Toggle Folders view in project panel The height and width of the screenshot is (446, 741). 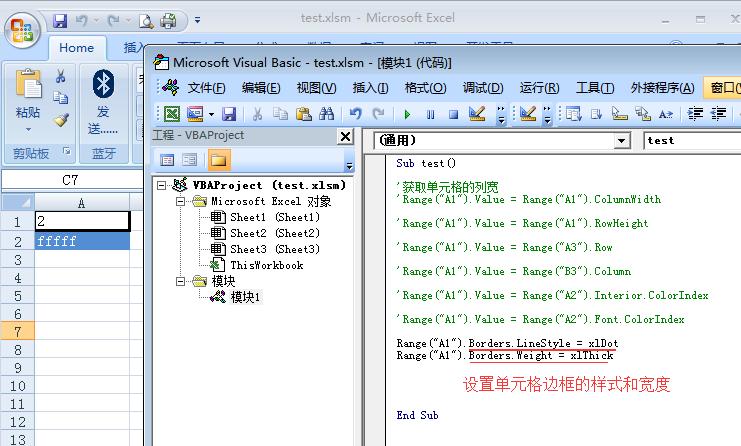click(x=218, y=160)
